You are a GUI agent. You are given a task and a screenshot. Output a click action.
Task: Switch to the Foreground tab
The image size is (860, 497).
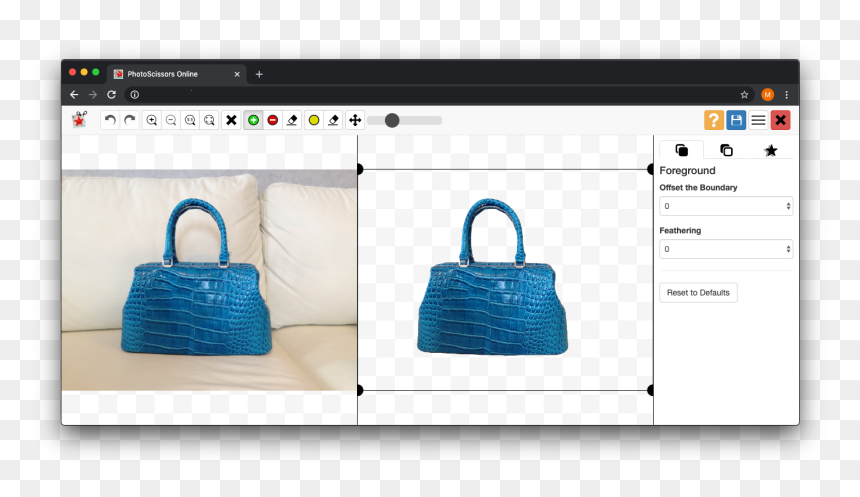[681, 150]
